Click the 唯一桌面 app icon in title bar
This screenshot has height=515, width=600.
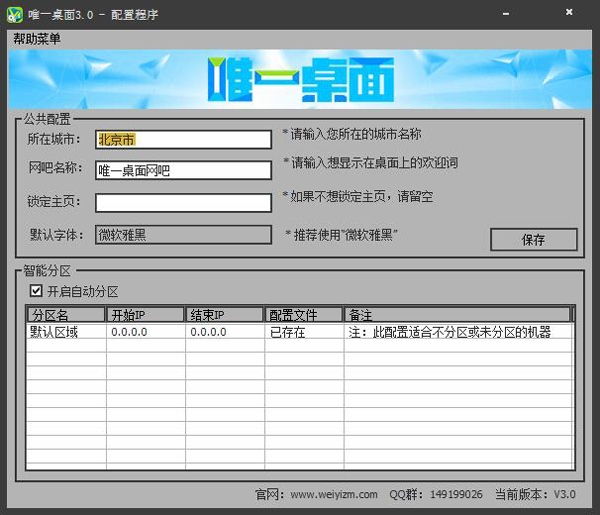tap(15, 15)
